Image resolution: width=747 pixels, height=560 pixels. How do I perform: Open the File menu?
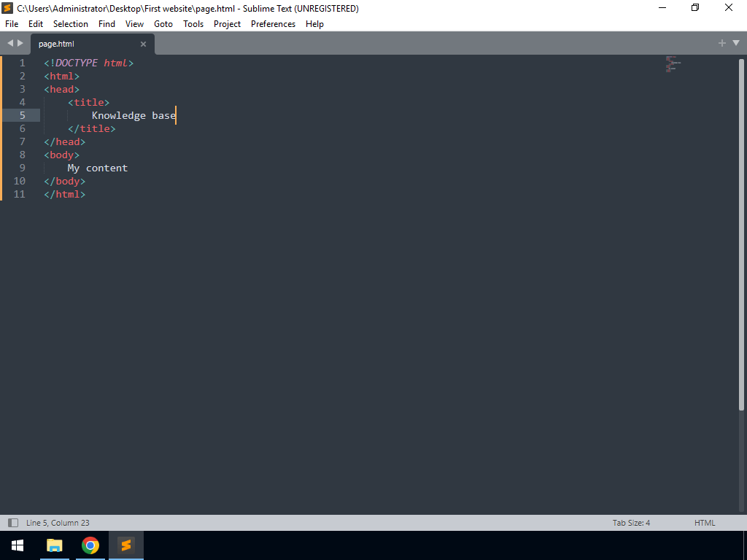12,24
